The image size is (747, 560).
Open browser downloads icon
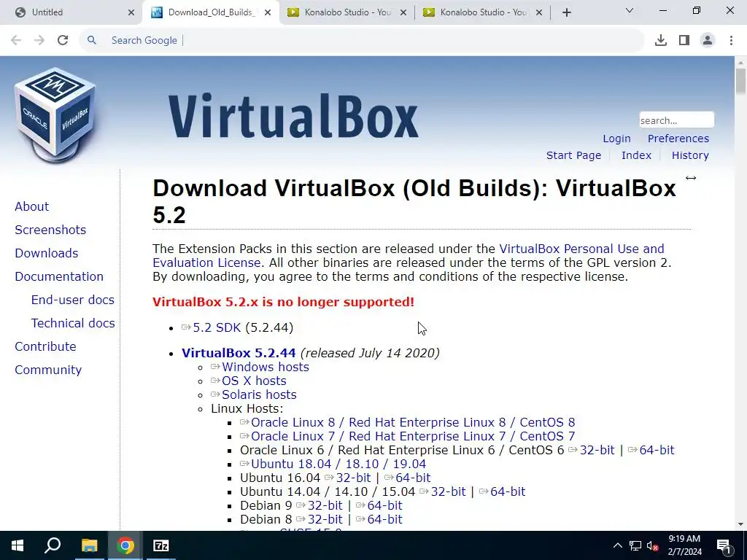660,40
